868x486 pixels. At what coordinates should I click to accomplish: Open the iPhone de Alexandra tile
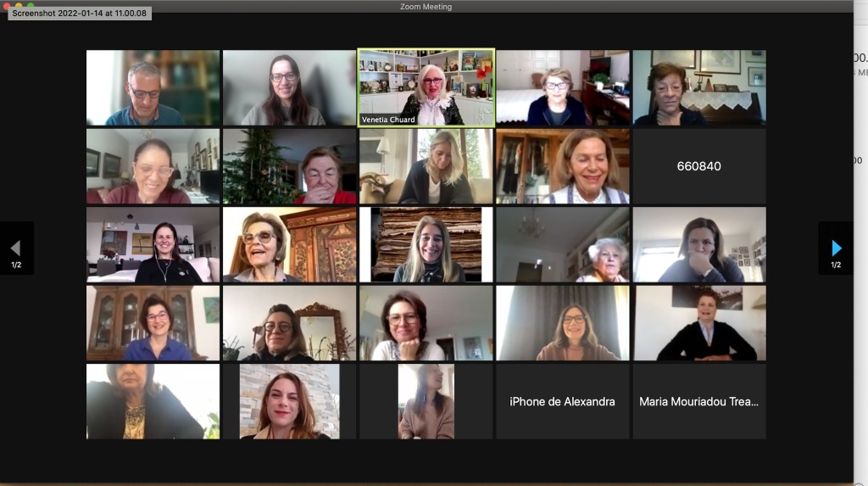(563, 401)
